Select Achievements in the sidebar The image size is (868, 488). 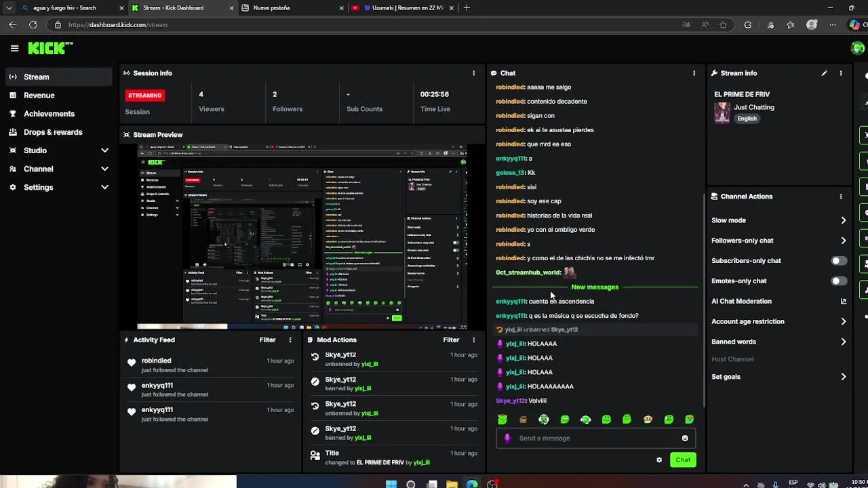click(59, 114)
